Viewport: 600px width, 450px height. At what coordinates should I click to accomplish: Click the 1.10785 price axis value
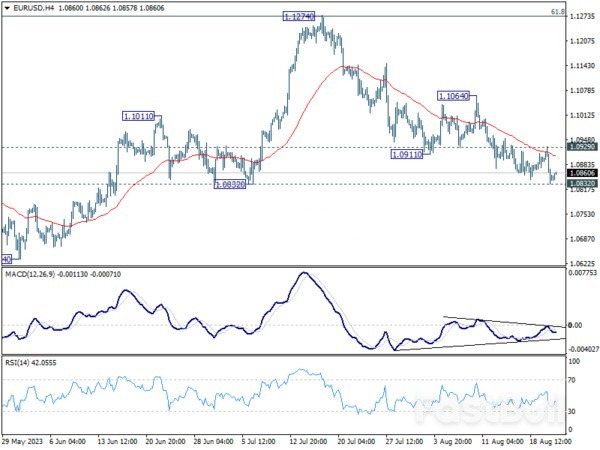(x=582, y=91)
